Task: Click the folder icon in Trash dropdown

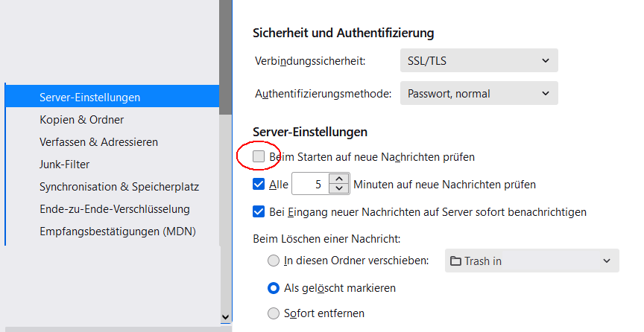Action: pos(455,261)
